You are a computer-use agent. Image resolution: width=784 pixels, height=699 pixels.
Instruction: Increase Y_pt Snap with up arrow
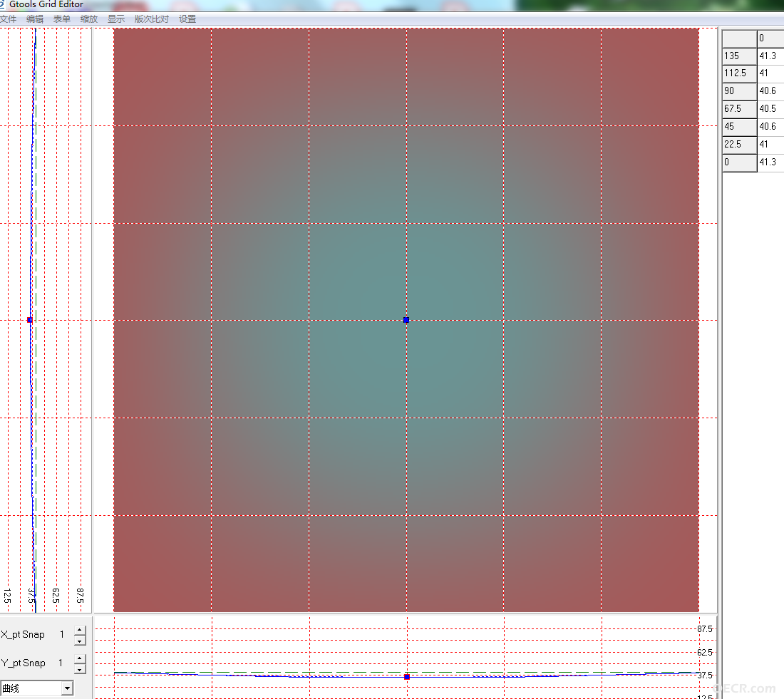[x=80, y=659]
